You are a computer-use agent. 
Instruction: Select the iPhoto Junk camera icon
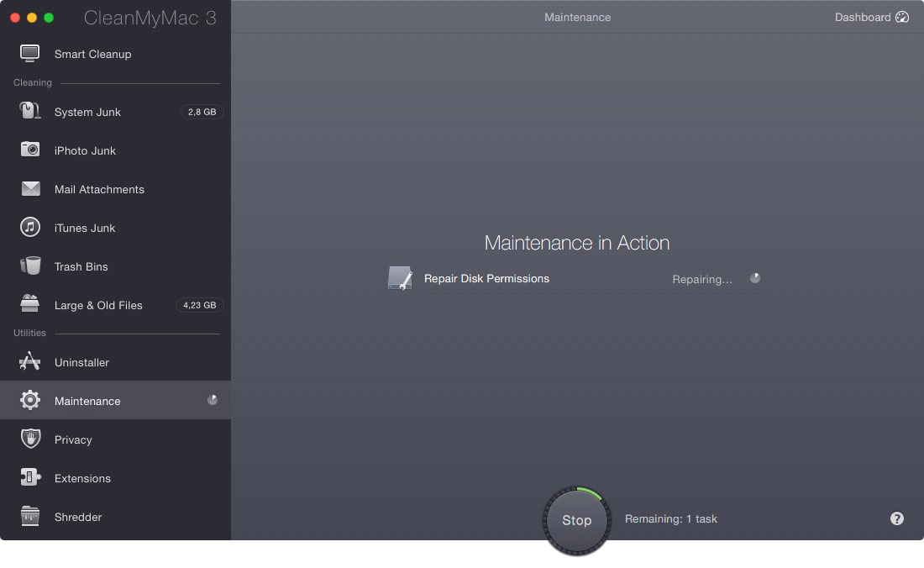(x=30, y=150)
